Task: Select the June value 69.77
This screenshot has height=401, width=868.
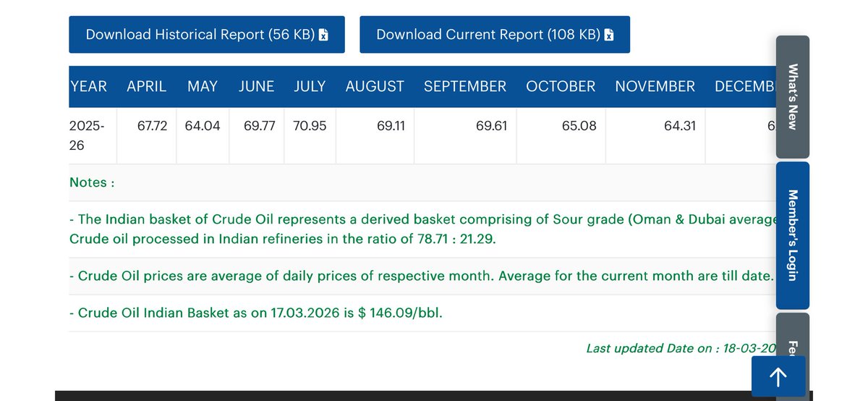Action: pyautogui.click(x=260, y=126)
